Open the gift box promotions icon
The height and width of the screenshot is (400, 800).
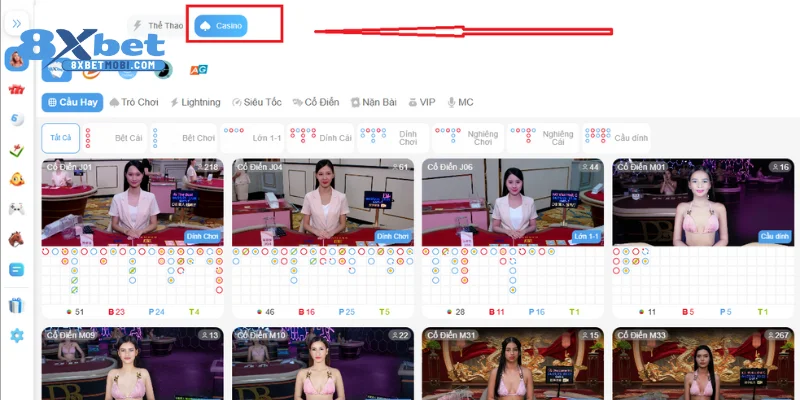pyautogui.click(x=16, y=306)
